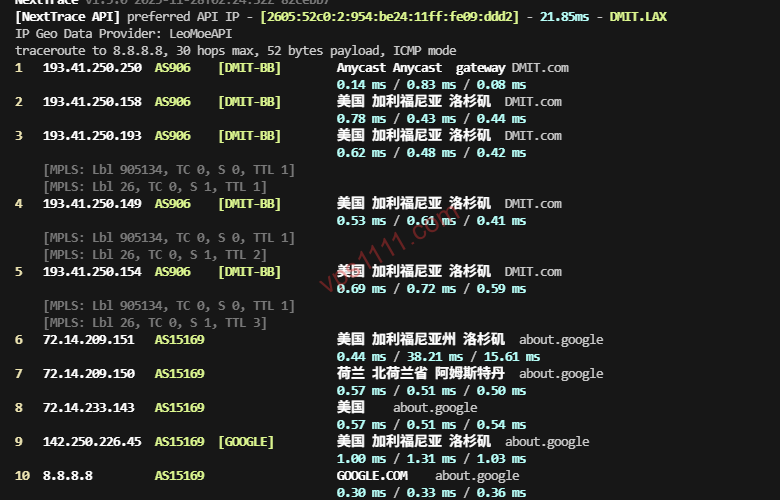Click the MPLS line with TTL 3
780x500 pixels.
pos(155,323)
